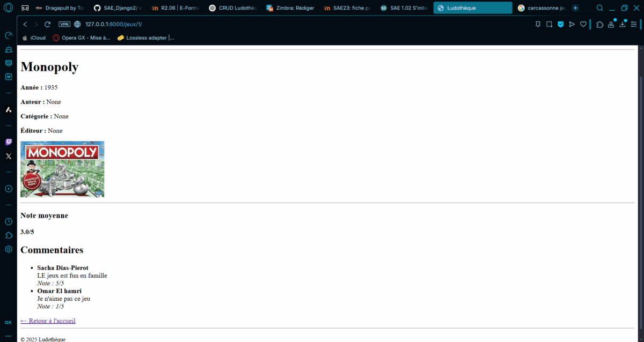Switch to the SAE 1.02 S'initier tab
Viewport: 644px width, 342px height.
pyautogui.click(x=405, y=8)
